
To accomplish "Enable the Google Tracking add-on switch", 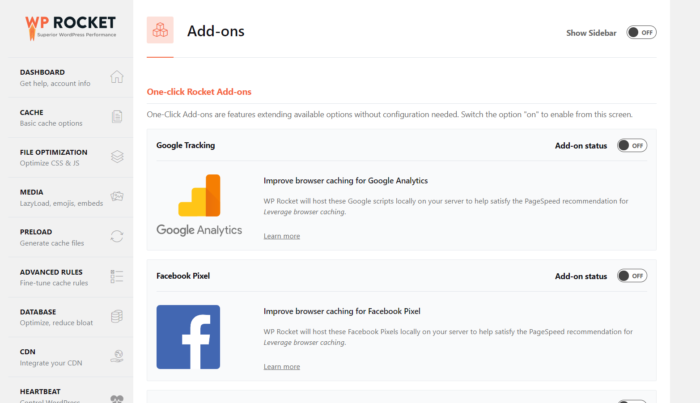I will [632, 145].
